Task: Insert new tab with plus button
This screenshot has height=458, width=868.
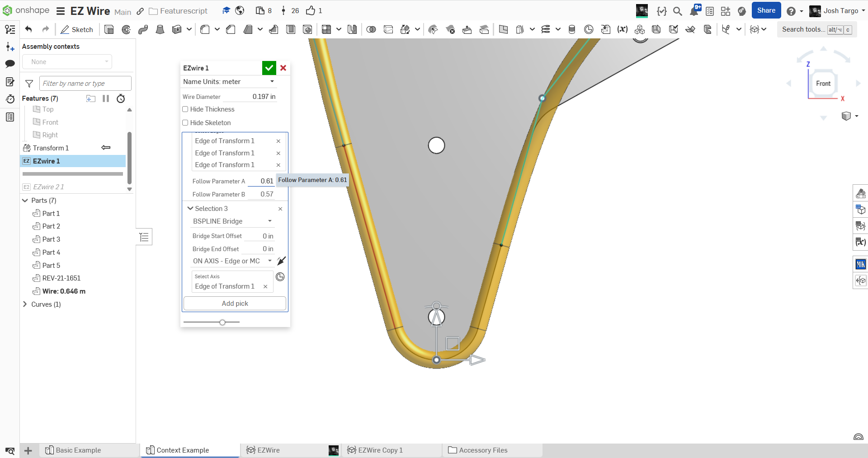Action: (x=28, y=451)
